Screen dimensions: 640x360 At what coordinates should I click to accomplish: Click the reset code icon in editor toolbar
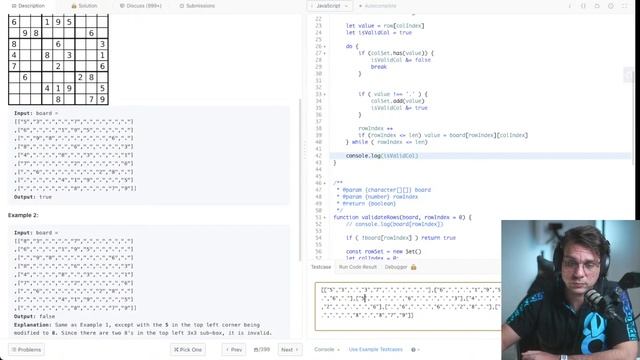597,6
